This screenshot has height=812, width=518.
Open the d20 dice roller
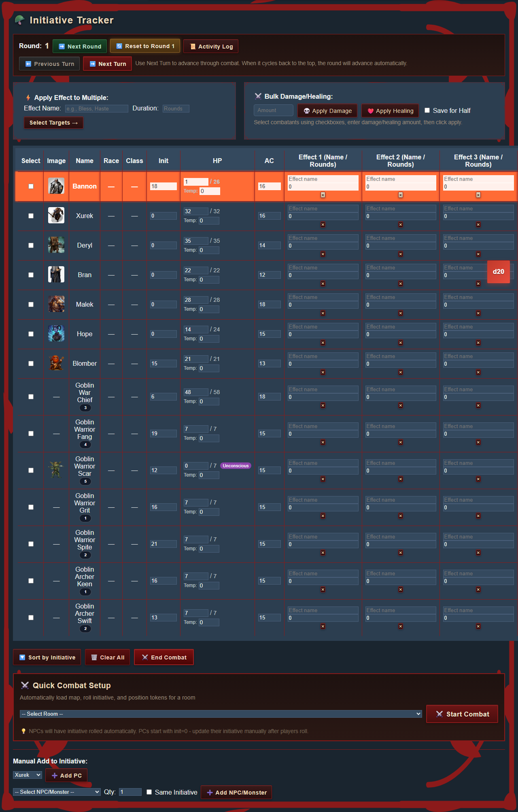499,272
